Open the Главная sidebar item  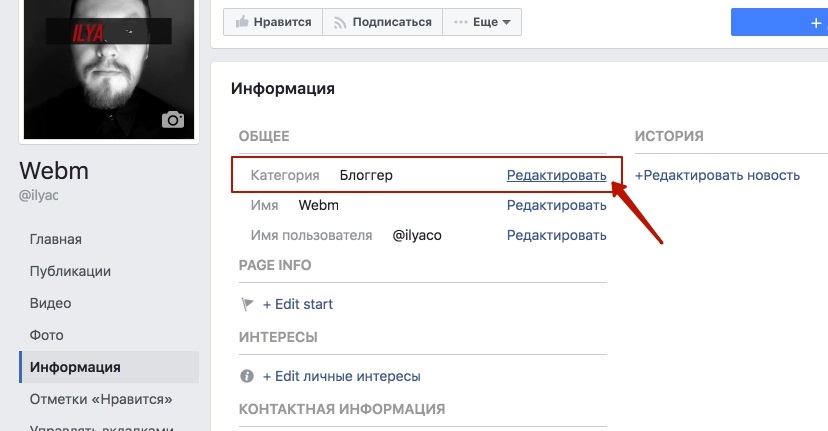[55, 239]
